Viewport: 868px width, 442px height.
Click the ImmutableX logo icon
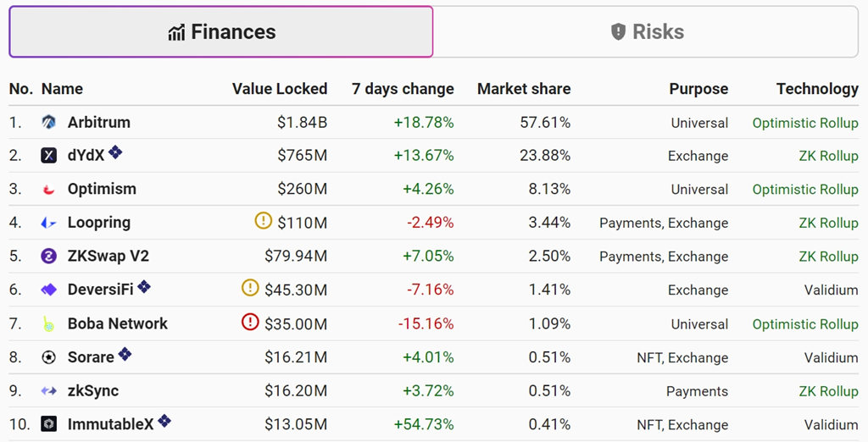pos(48,424)
